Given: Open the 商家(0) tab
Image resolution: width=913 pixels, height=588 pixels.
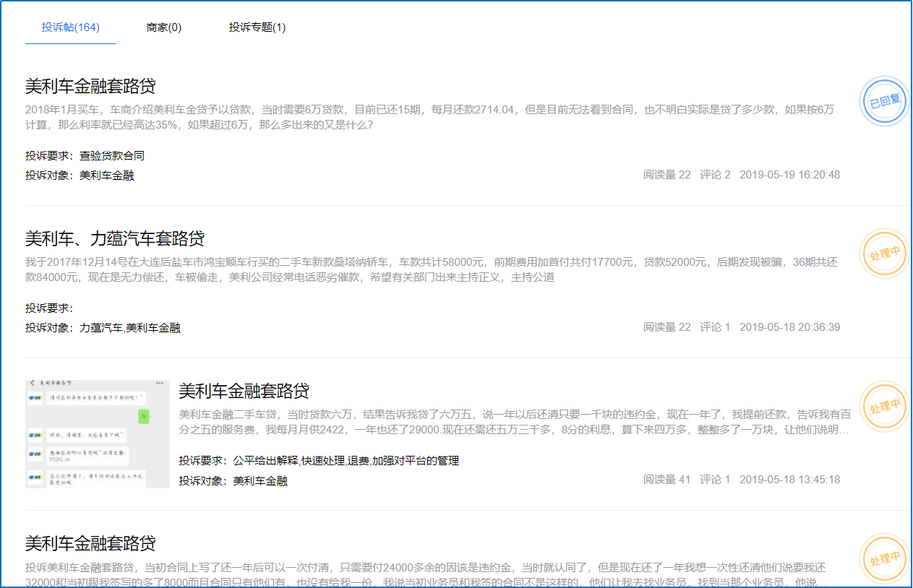Looking at the screenshot, I should point(164,27).
